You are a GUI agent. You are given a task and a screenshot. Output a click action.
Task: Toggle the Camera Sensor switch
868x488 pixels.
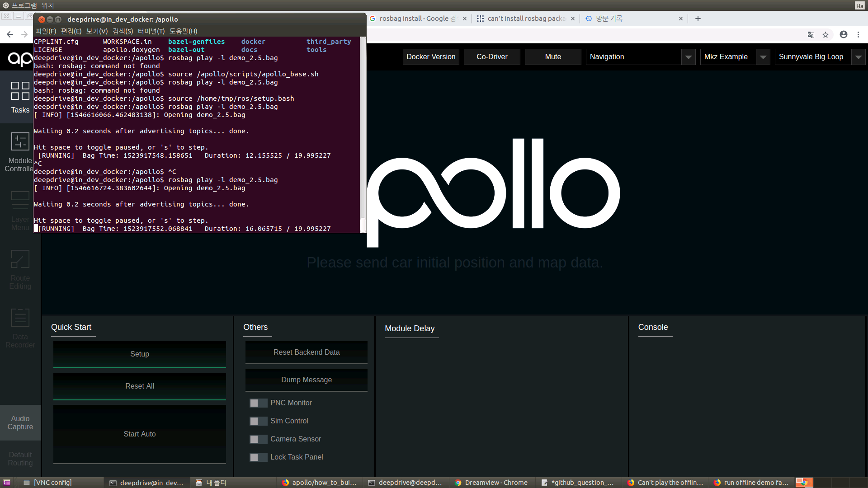tap(258, 439)
